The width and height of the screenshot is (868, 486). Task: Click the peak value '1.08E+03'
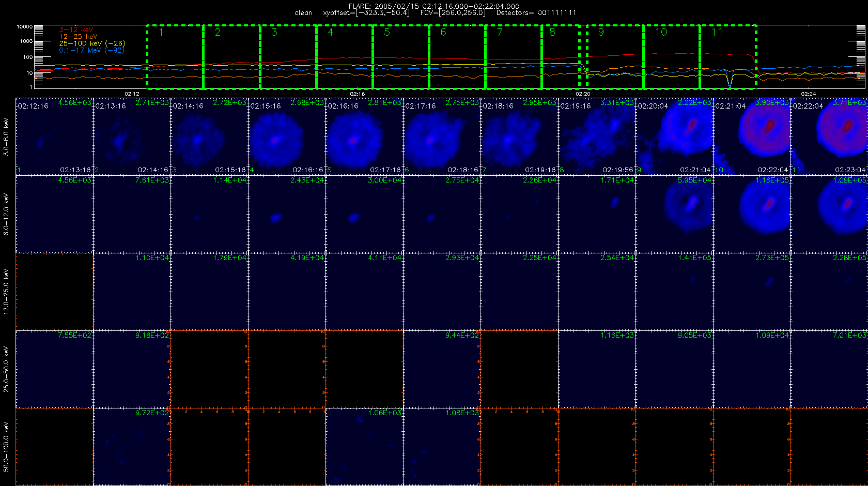(x=462, y=413)
